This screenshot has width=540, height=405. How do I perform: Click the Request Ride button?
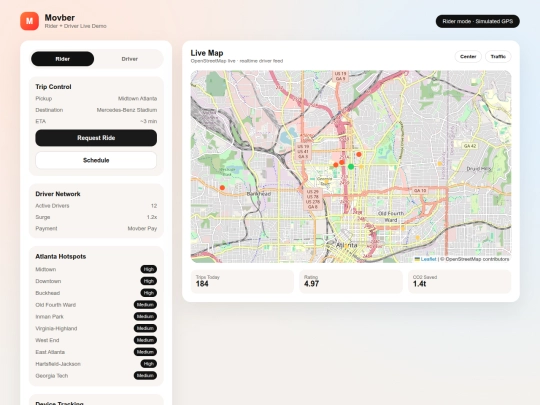click(96, 138)
